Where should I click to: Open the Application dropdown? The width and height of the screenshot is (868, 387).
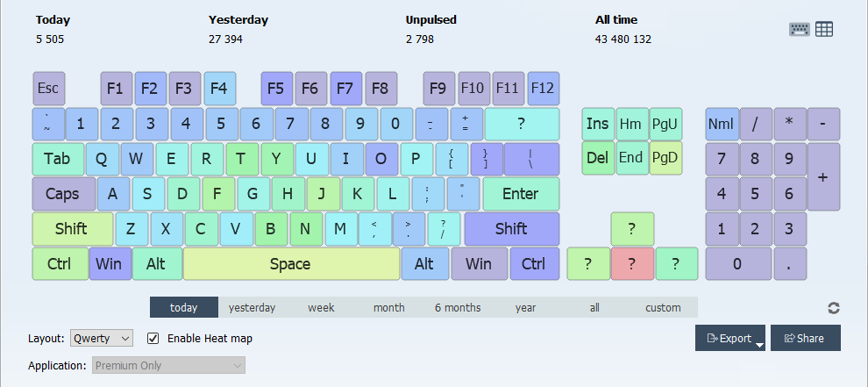[168, 365]
